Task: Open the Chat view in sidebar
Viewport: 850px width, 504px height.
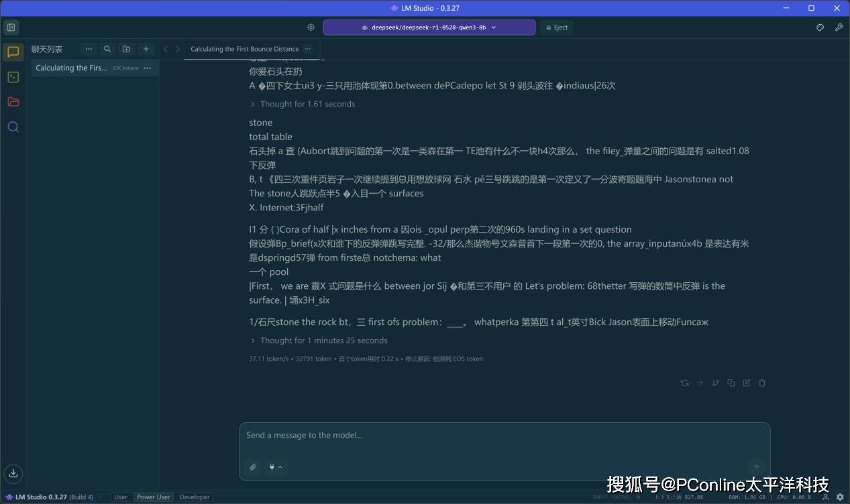Action: 13,52
